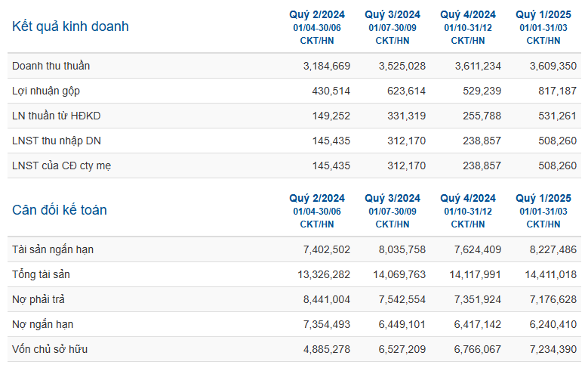Click the Doanh thu thuần row label
This screenshot has width=588, height=365.
51,66
